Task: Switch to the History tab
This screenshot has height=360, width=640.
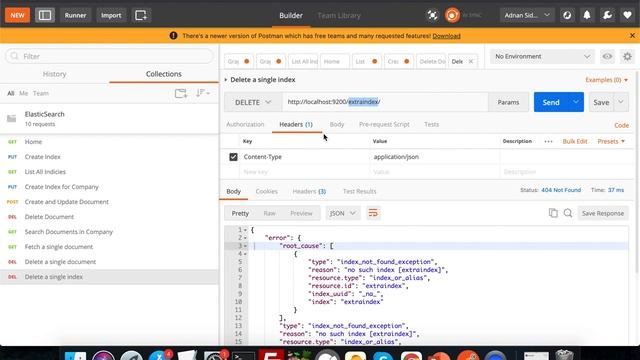Action: 54,74
